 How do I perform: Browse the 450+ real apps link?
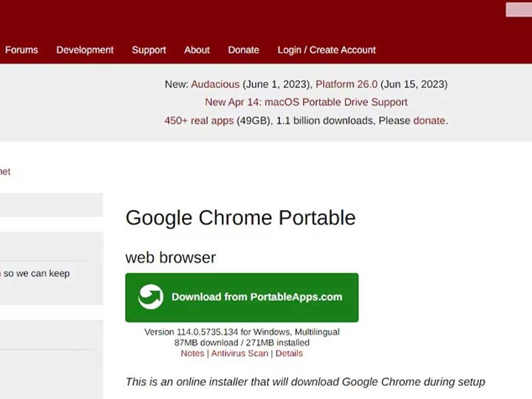coord(198,121)
